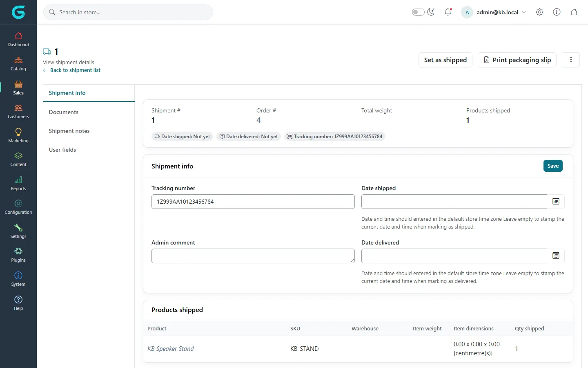Open the Customers sidebar section
The height and width of the screenshot is (368, 588).
tap(18, 112)
